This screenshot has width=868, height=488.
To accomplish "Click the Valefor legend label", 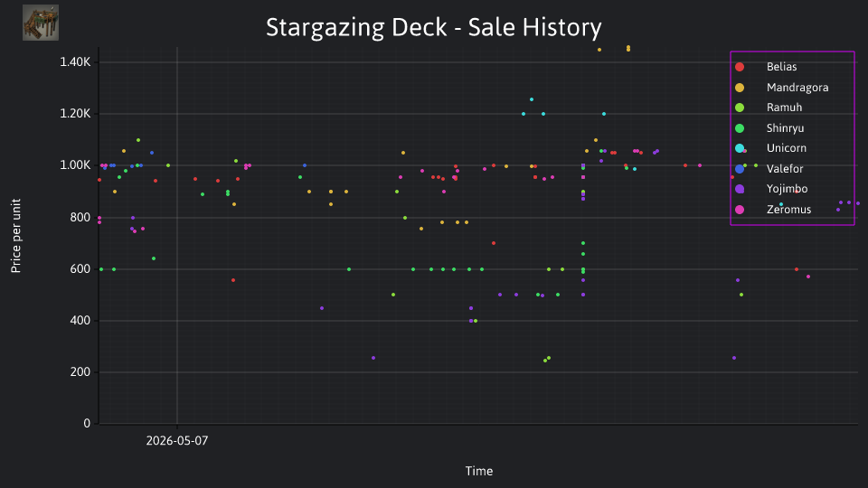I will coord(785,169).
